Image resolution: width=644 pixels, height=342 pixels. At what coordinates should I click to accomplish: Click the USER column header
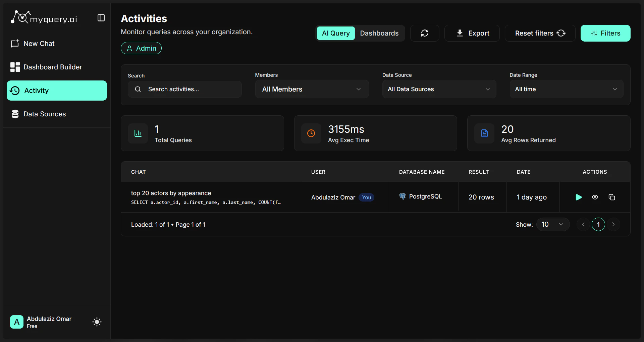coord(318,172)
